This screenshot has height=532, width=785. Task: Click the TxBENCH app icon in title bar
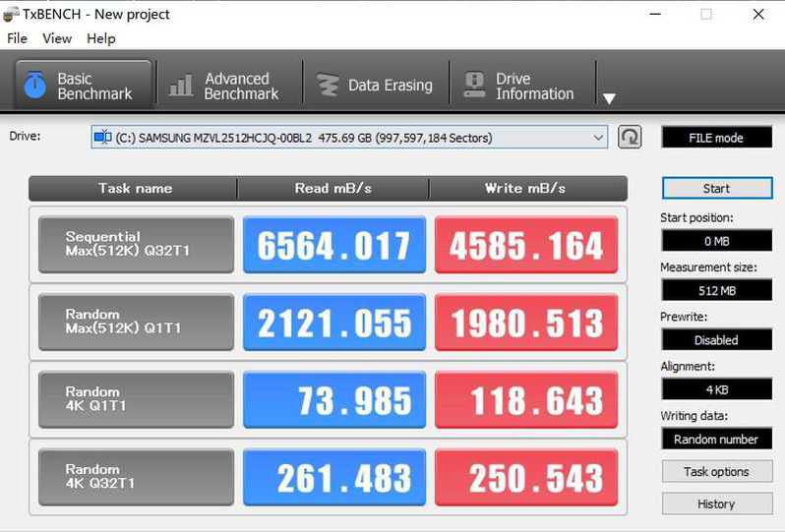pos(11,15)
